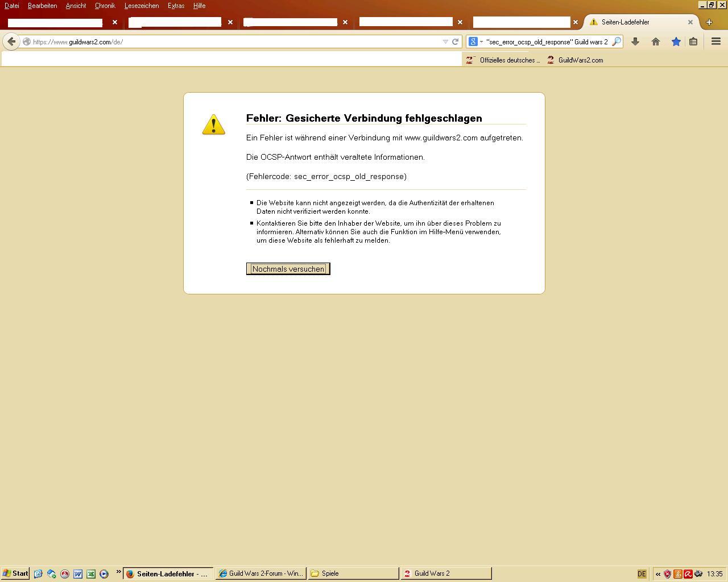Click the red circular quick launch icon
Image resolution: width=728 pixels, height=582 pixels.
[64, 573]
